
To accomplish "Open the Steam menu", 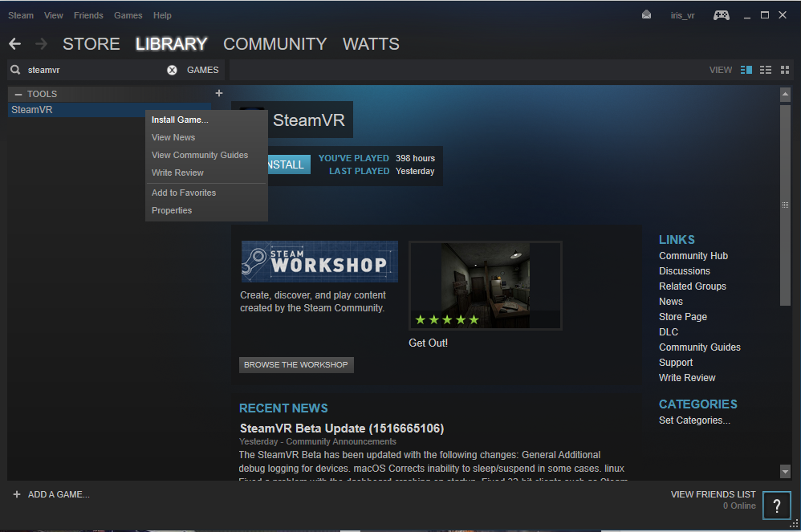I will pyautogui.click(x=21, y=15).
